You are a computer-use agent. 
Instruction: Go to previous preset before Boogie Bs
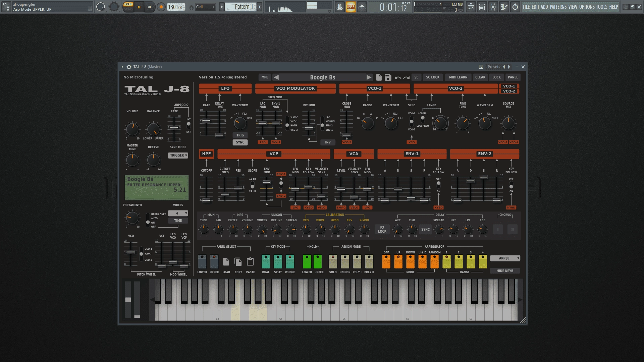click(x=276, y=77)
